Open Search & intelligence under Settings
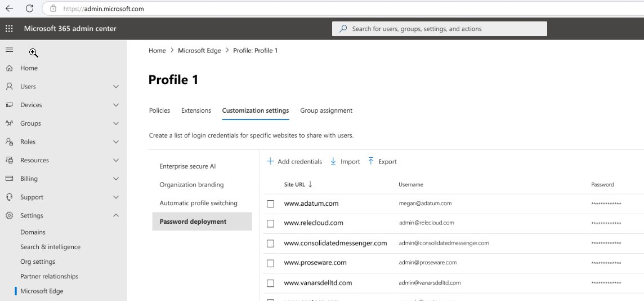Screen dimensions: 644x301 tap(51, 247)
